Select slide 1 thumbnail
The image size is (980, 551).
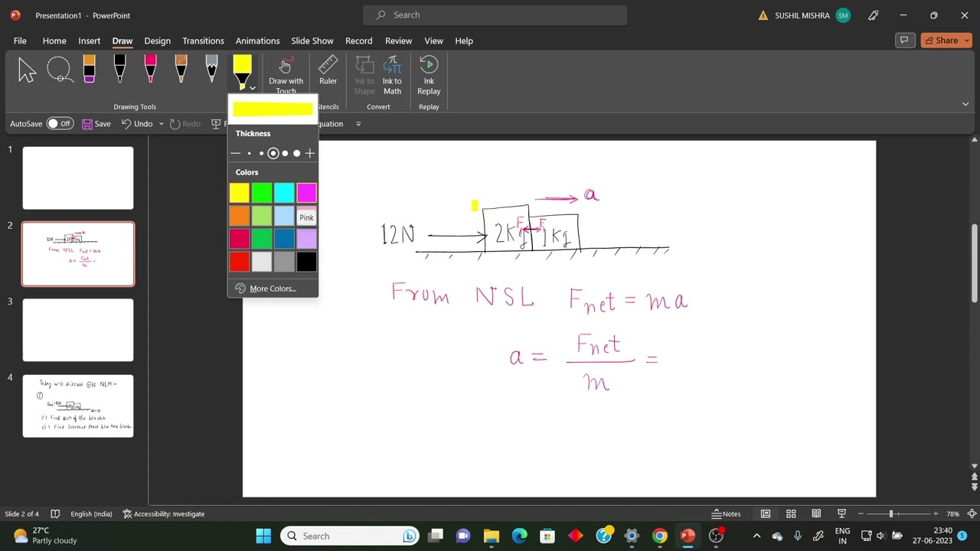point(78,178)
